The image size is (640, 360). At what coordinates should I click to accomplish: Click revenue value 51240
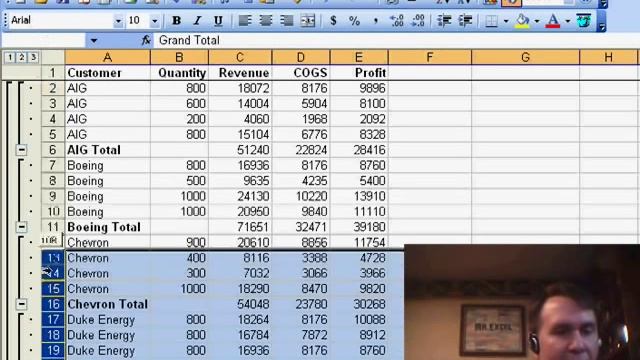coord(240,150)
